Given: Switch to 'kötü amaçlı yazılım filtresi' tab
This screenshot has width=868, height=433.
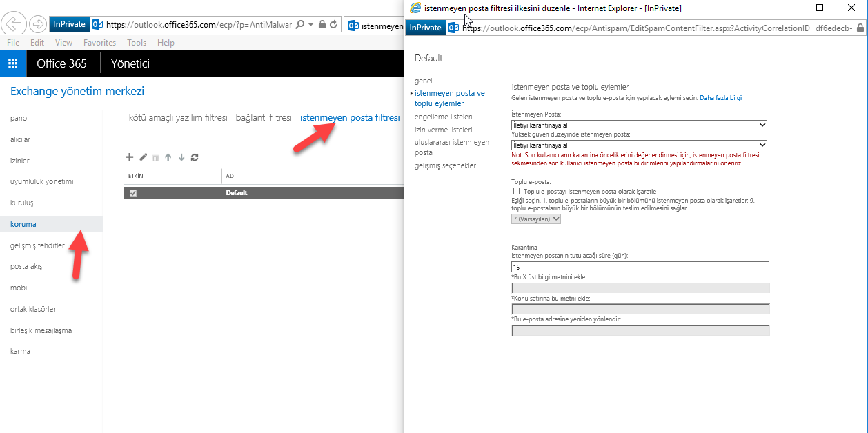Looking at the screenshot, I should point(178,118).
